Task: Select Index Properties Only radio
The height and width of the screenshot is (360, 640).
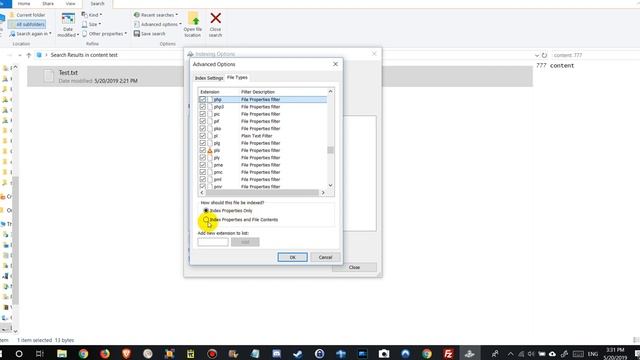Action: (x=206, y=211)
